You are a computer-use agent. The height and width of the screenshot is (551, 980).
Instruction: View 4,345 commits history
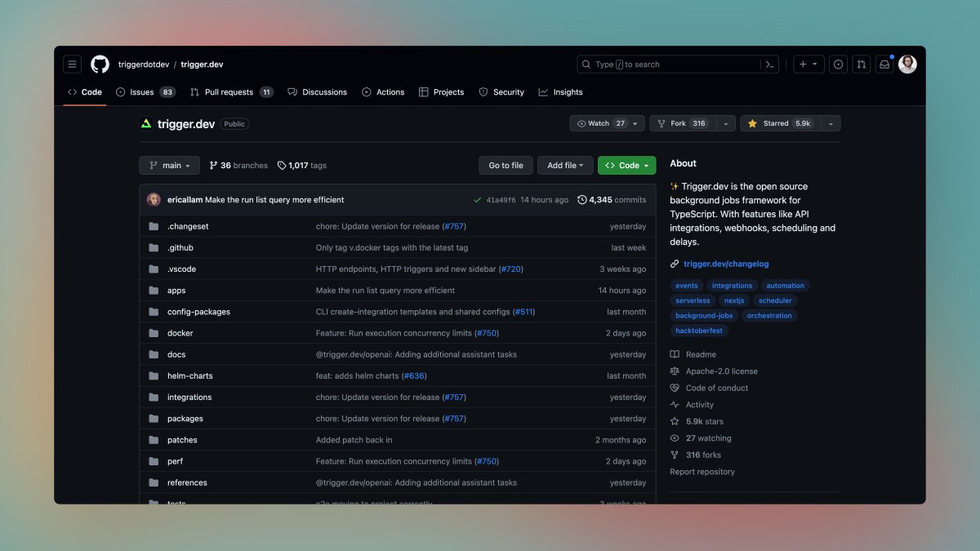612,200
